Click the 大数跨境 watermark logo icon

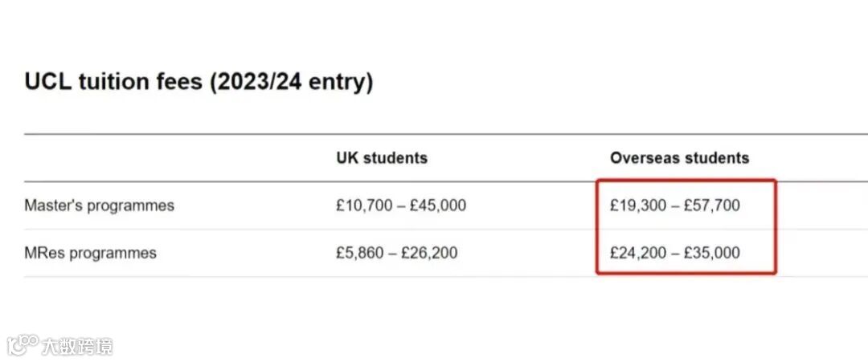tap(23, 345)
